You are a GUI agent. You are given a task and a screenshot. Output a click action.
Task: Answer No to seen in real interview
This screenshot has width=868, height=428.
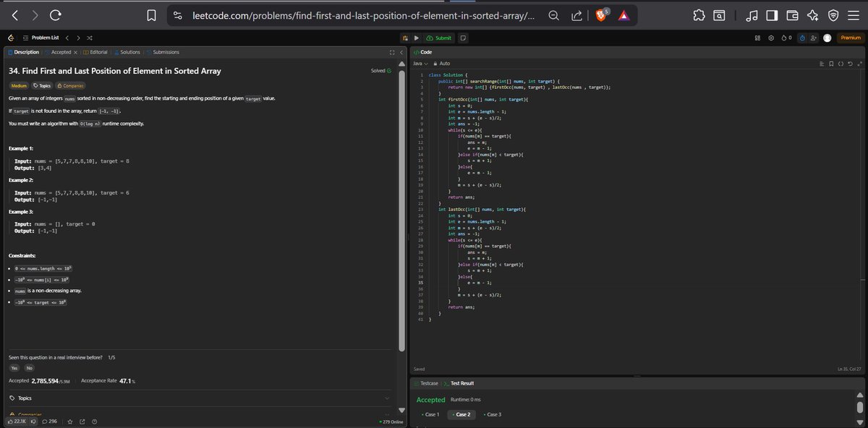click(x=30, y=368)
